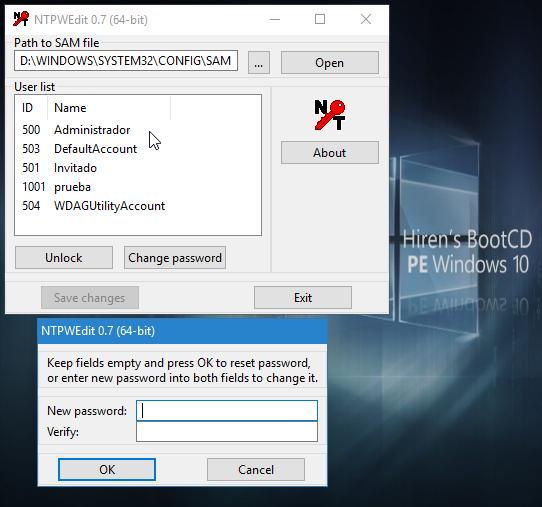The width and height of the screenshot is (542, 507).
Task: Click the large NT key logo above About
Action: [330, 115]
